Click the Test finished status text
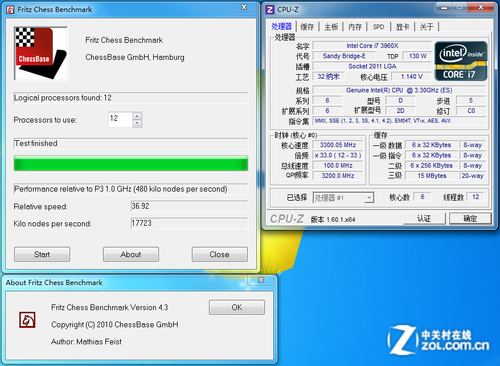 [36, 143]
